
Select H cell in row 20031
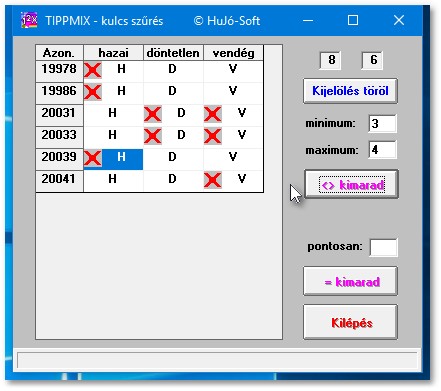113,115
